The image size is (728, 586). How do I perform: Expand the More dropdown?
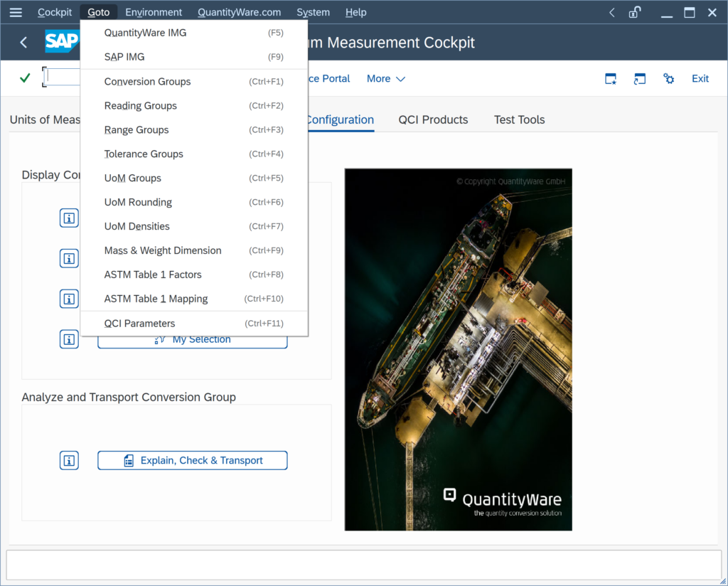pos(386,78)
